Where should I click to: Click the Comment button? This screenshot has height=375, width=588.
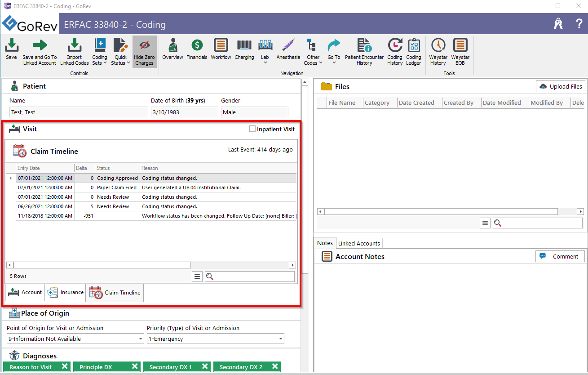(x=560, y=256)
